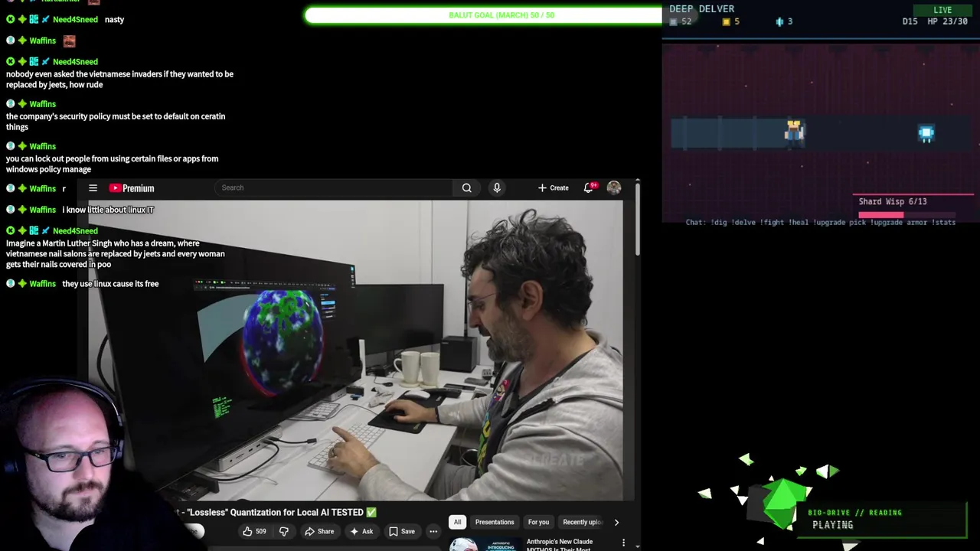The height and width of the screenshot is (551, 980).
Task: Click the BIO-DRIVE // READING label
Action: click(854, 512)
